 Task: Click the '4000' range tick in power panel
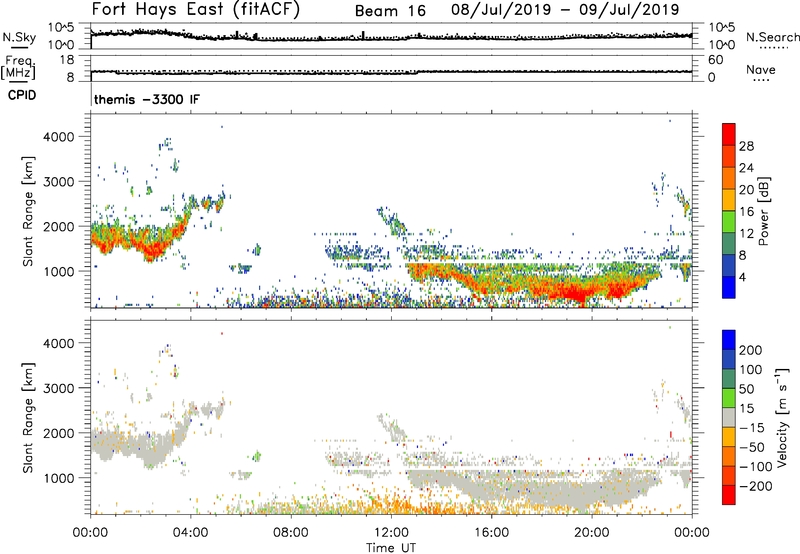pos(59,137)
